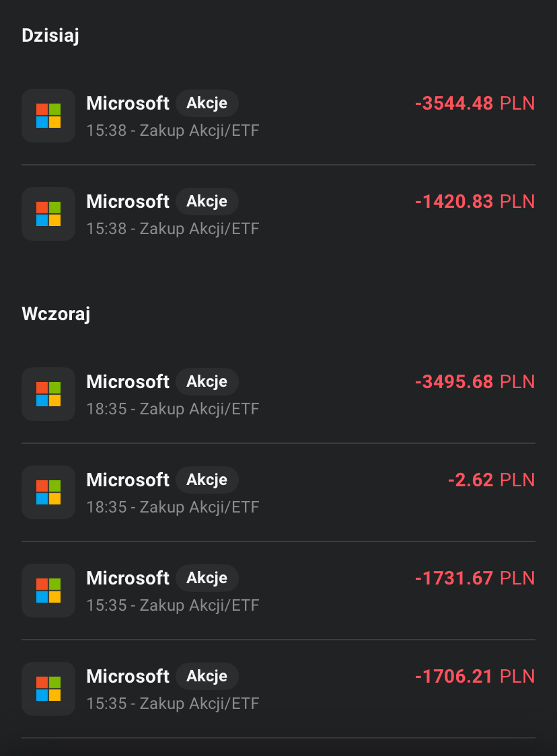Click Microsoft icon for -1420.83 PLN transaction

click(x=48, y=214)
